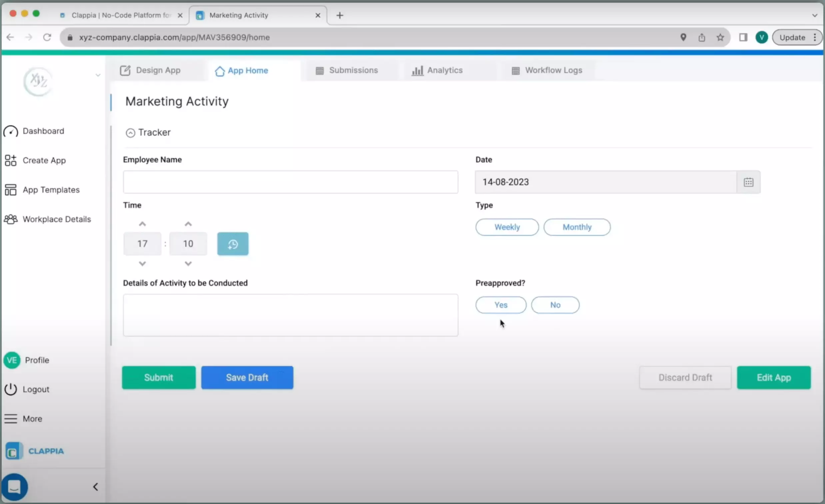Increase the hour with up arrow

pyautogui.click(x=142, y=224)
